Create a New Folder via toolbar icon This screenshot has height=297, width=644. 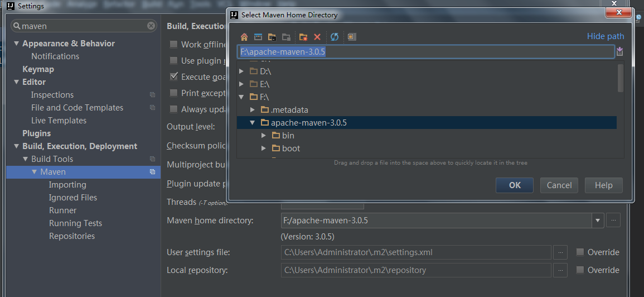click(x=303, y=37)
